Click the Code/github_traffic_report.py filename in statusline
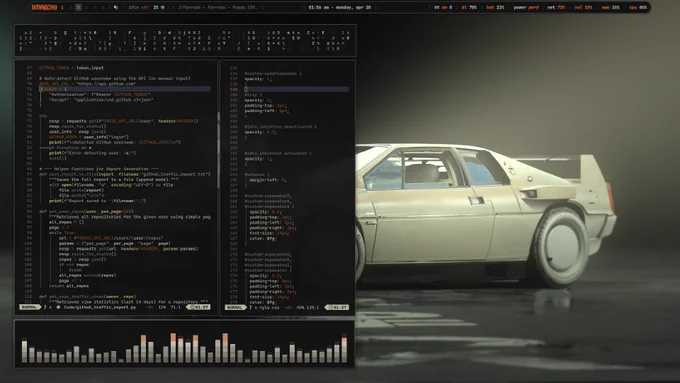This screenshot has height=383, width=680. pyautogui.click(x=100, y=307)
